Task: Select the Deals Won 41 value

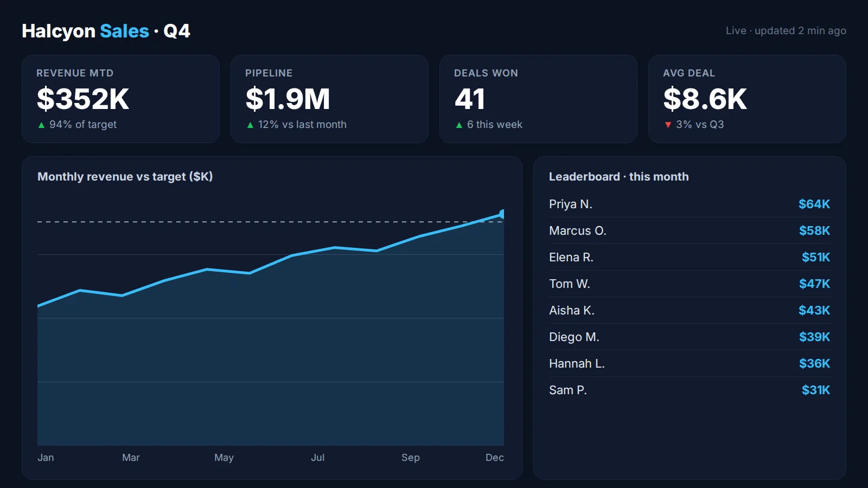Action: point(470,99)
